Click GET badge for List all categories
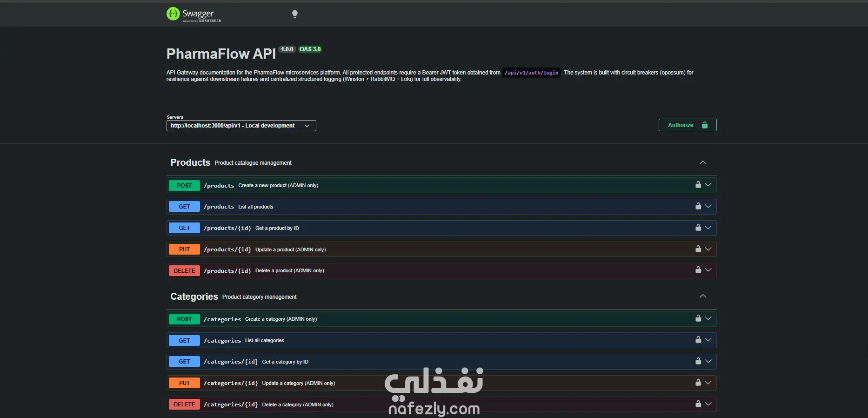Screen dimensions: 868x418 pyautogui.click(x=184, y=340)
